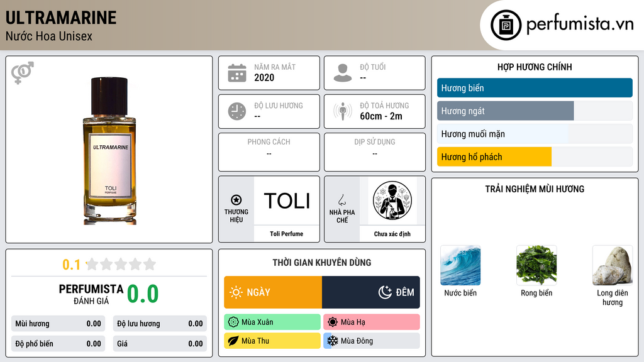Click the Trải nghiệm mùi hương heading
Screen dimensions: 644x362
pos(535,189)
